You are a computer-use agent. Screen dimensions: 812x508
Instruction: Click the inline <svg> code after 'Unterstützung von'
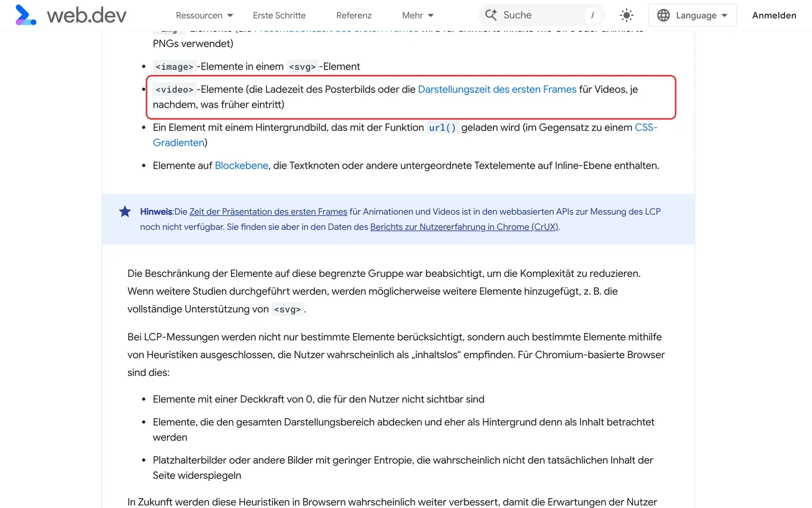pyautogui.click(x=287, y=309)
